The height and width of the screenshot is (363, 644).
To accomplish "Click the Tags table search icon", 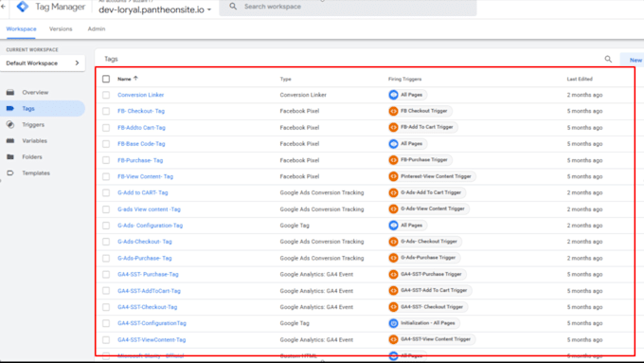I will point(608,59).
